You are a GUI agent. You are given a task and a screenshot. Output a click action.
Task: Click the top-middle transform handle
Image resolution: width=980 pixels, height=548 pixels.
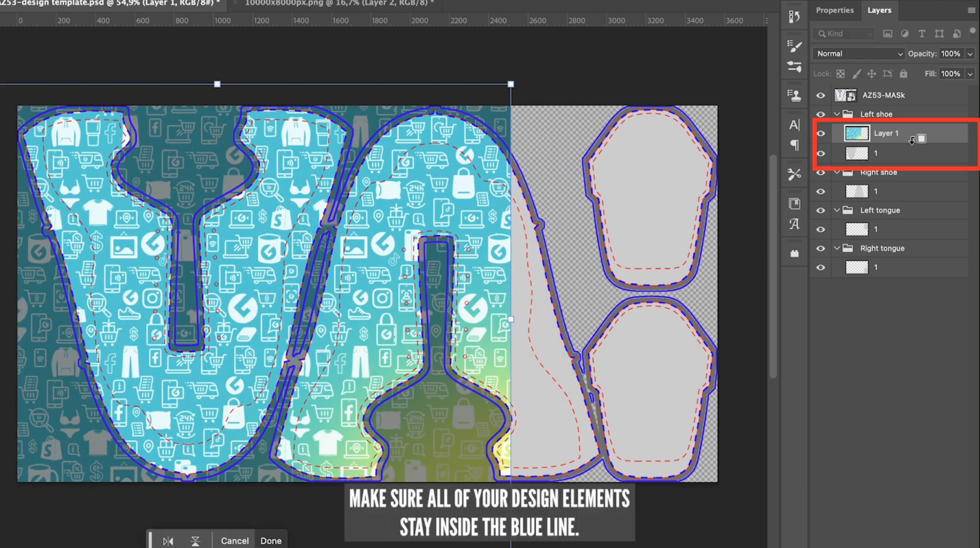pos(217,84)
